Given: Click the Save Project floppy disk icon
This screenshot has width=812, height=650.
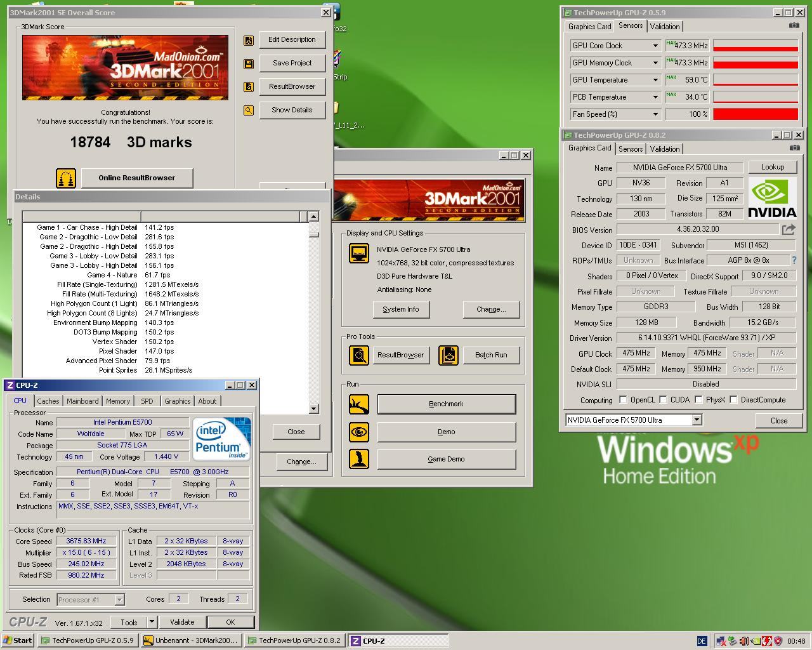Looking at the screenshot, I should coord(249,63).
